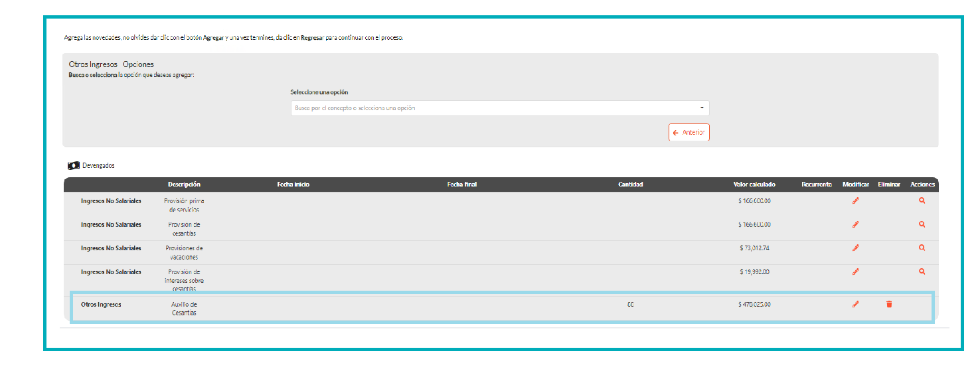
Task: Click the $ 73,012.74 value cell
Action: (754, 248)
